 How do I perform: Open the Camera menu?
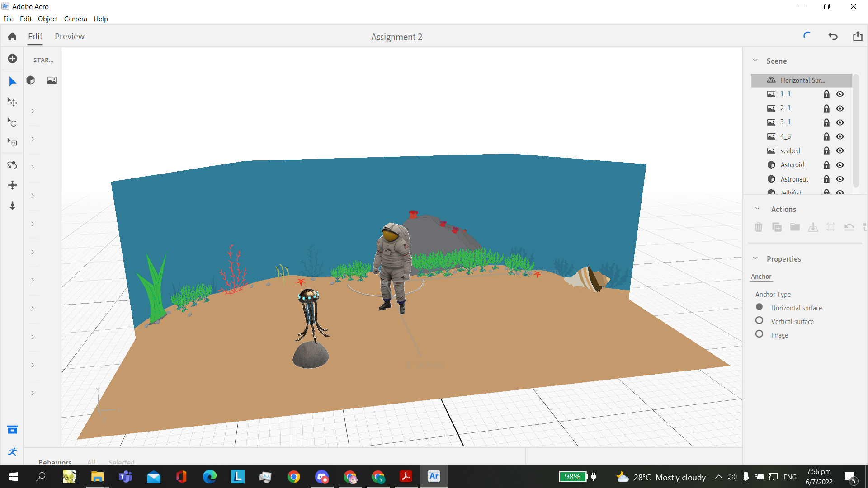coord(75,19)
